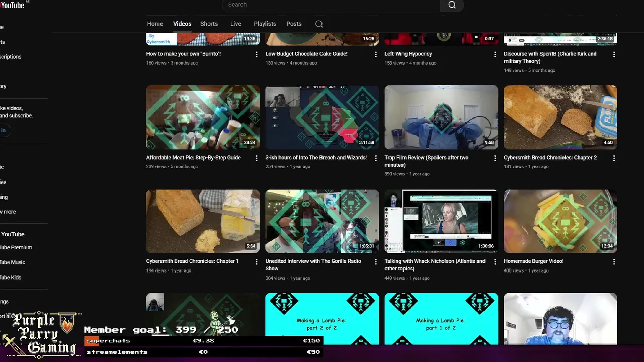Open options menu for Homemade Burger Video
The width and height of the screenshot is (644, 362).
point(614,262)
